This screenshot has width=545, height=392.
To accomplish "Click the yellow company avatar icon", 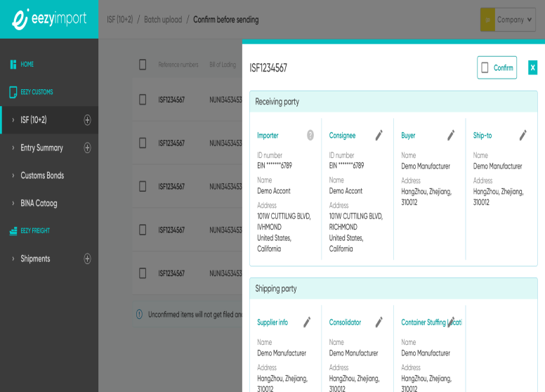I will pos(488,20).
